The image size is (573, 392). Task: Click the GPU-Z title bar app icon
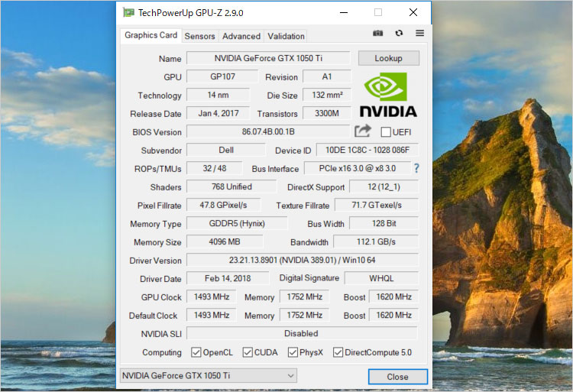click(x=128, y=13)
